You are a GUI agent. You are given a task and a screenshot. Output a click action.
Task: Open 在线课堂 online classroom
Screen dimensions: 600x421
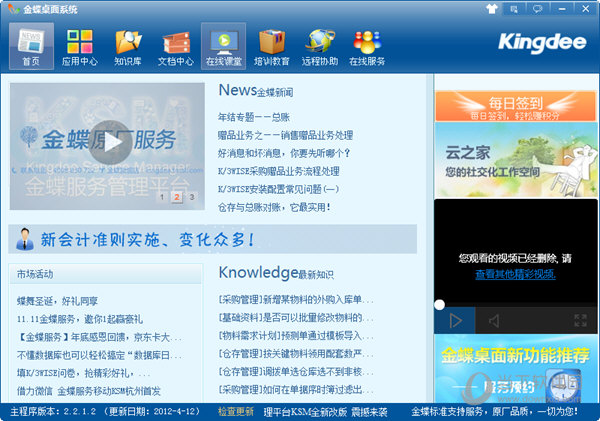(223, 46)
